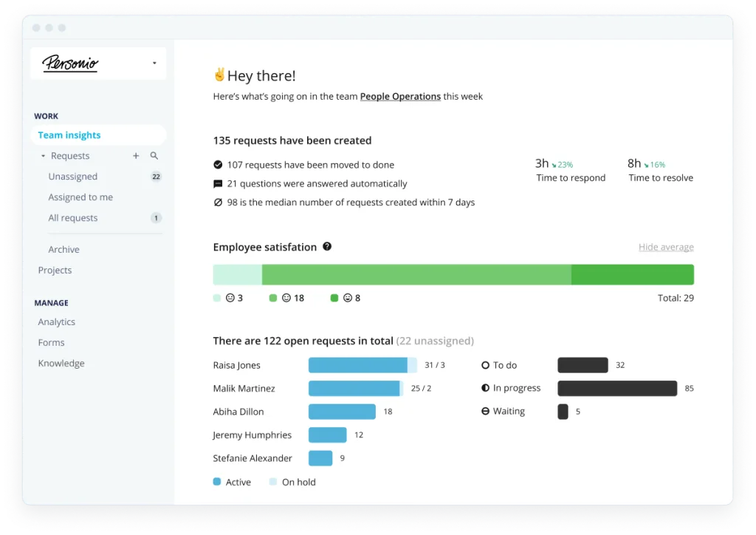This screenshot has height=535, width=756.
Task: Select the Raisa Jones name
Action: pyautogui.click(x=237, y=365)
